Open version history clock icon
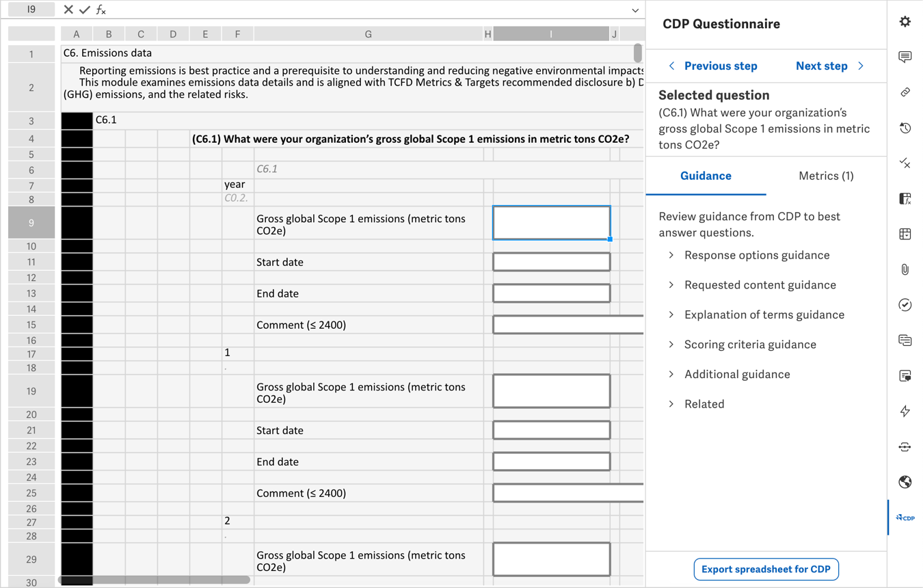Screen dimensions: 923x588 pos(905,128)
